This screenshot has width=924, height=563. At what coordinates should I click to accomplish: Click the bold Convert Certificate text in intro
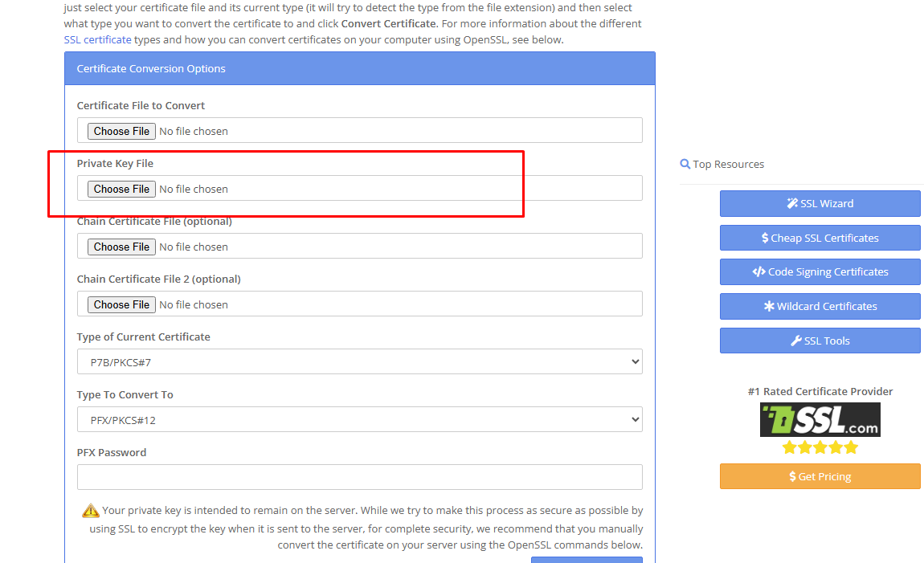(388, 23)
